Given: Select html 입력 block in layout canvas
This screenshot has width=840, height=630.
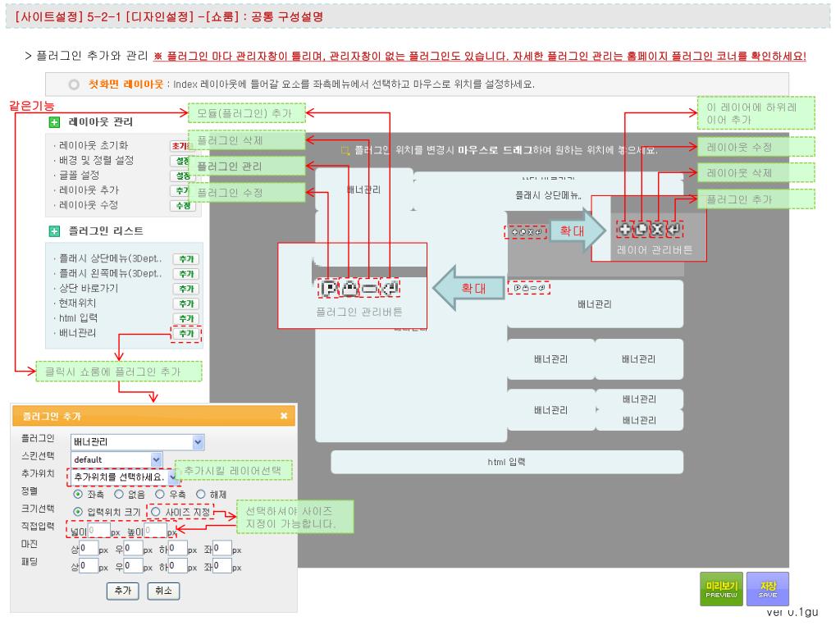Looking at the screenshot, I should 507,463.
